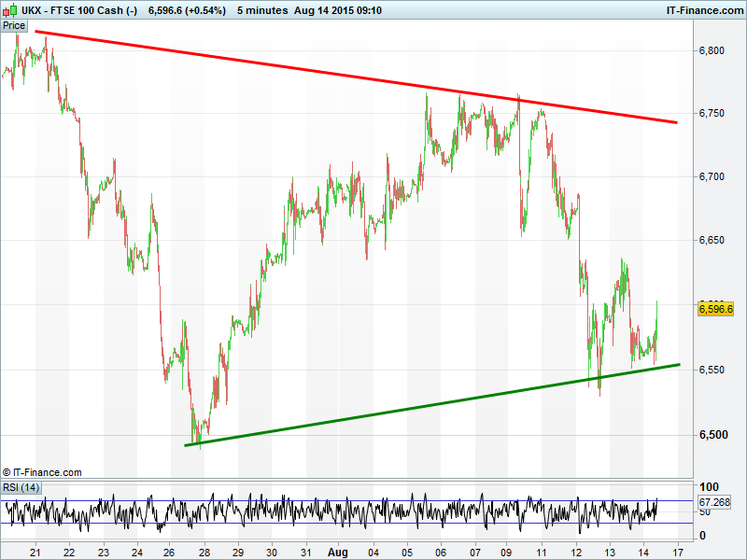
Task: Open the RSI (14) indicator label
Action: (x=21, y=487)
